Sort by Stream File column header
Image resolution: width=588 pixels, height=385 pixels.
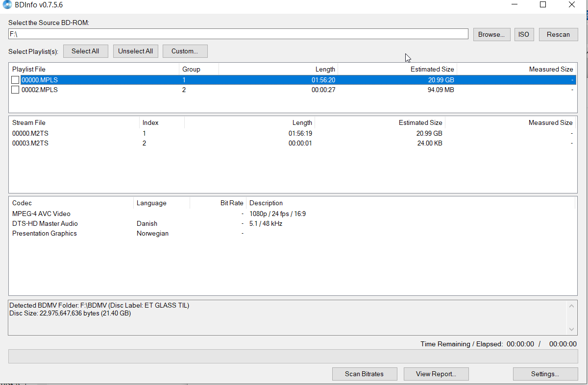(x=74, y=122)
